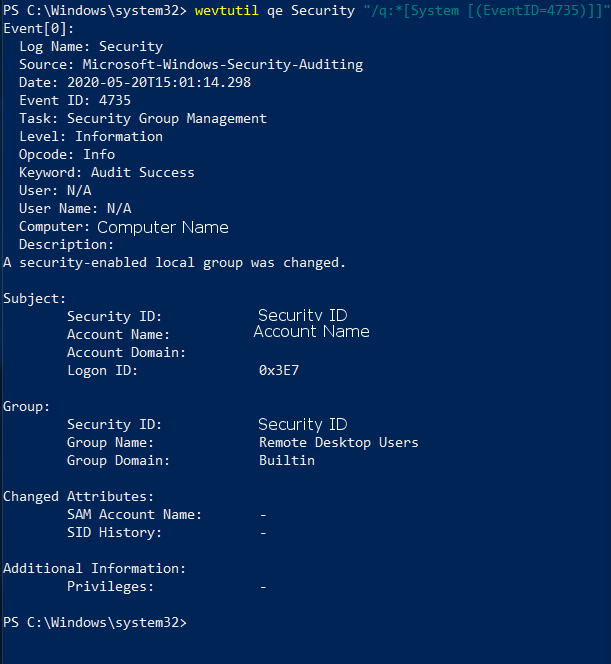Click the Subject Account Name placeholder value
Screen dimensions: 611x664
(312, 331)
